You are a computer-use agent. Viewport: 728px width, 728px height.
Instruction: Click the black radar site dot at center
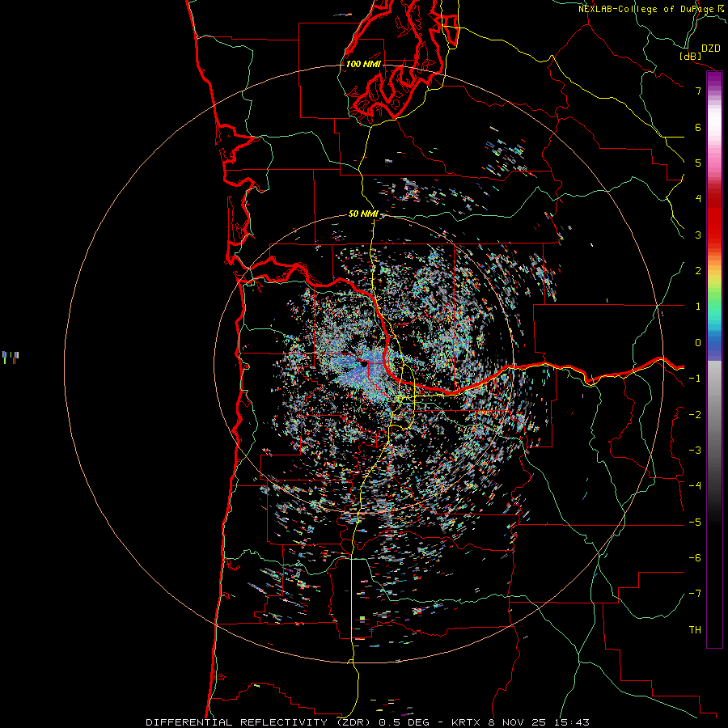pos(365,365)
